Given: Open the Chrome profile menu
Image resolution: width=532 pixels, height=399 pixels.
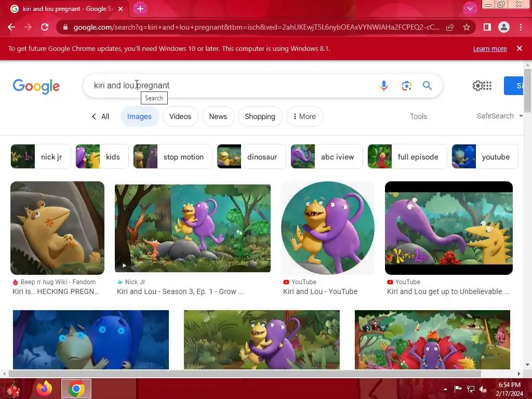Looking at the screenshot, I should 504,27.
